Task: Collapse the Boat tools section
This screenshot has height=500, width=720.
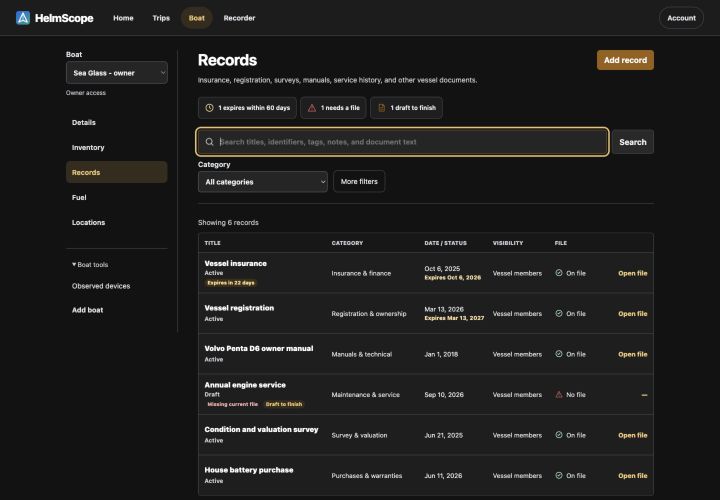Action: pos(90,264)
